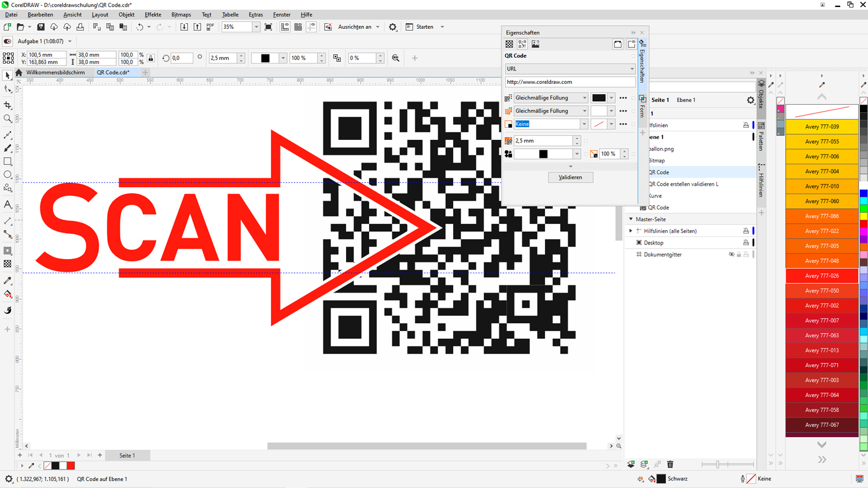This screenshot has width=868, height=488.
Task: Toggle printing for Hilfslinien (alle Seiten)
Action: (x=746, y=231)
